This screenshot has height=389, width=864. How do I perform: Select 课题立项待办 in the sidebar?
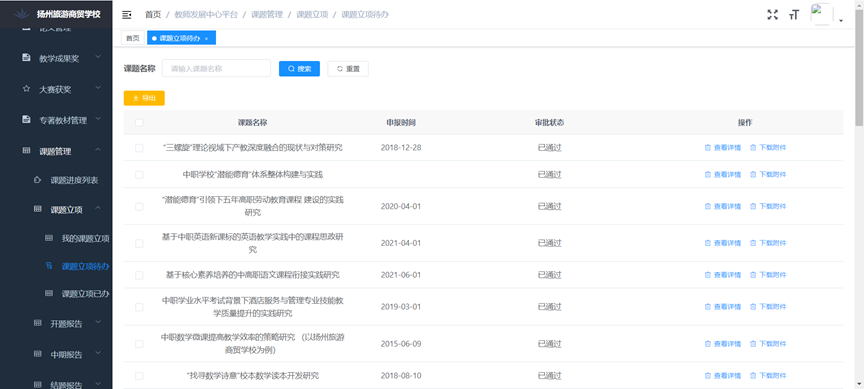pos(85,266)
